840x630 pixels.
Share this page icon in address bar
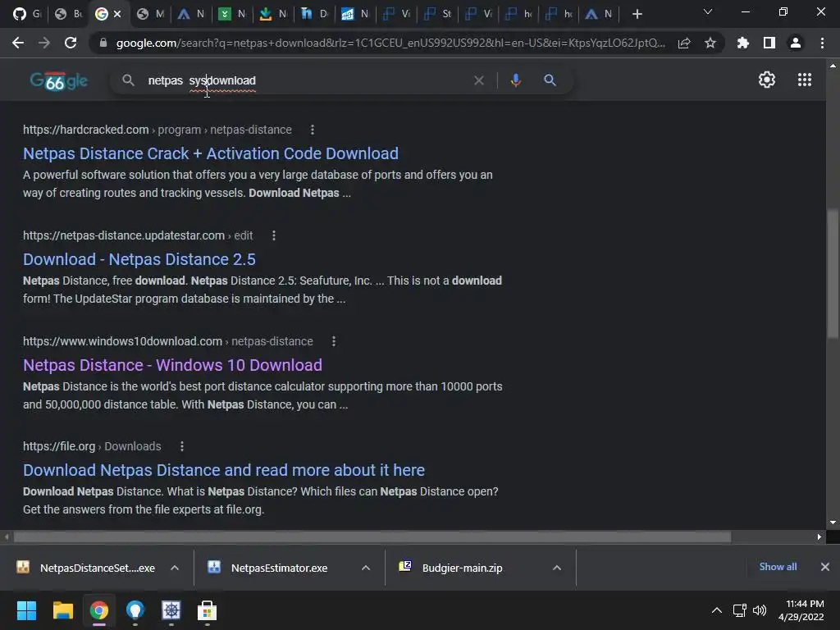point(684,43)
